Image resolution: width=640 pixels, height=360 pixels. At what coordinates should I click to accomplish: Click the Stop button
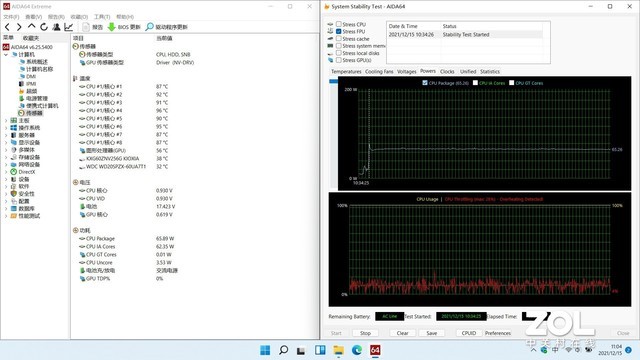click(365, 333)
